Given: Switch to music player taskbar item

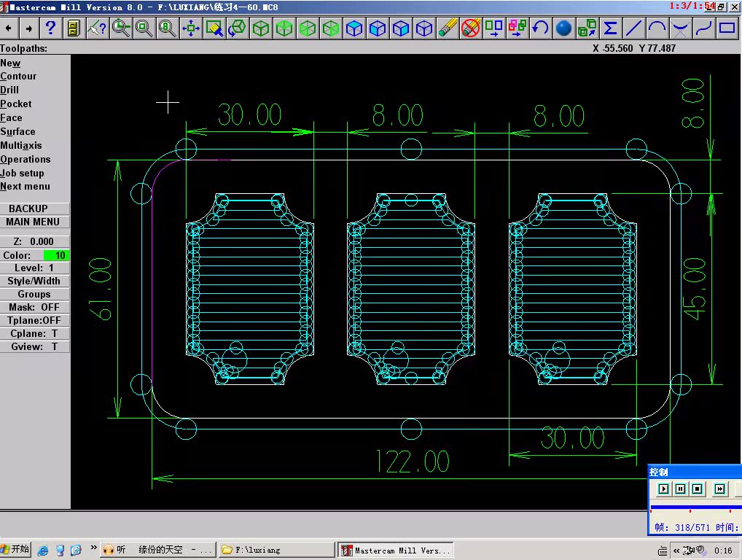Looking at the screenshot, I should point(157,550).
